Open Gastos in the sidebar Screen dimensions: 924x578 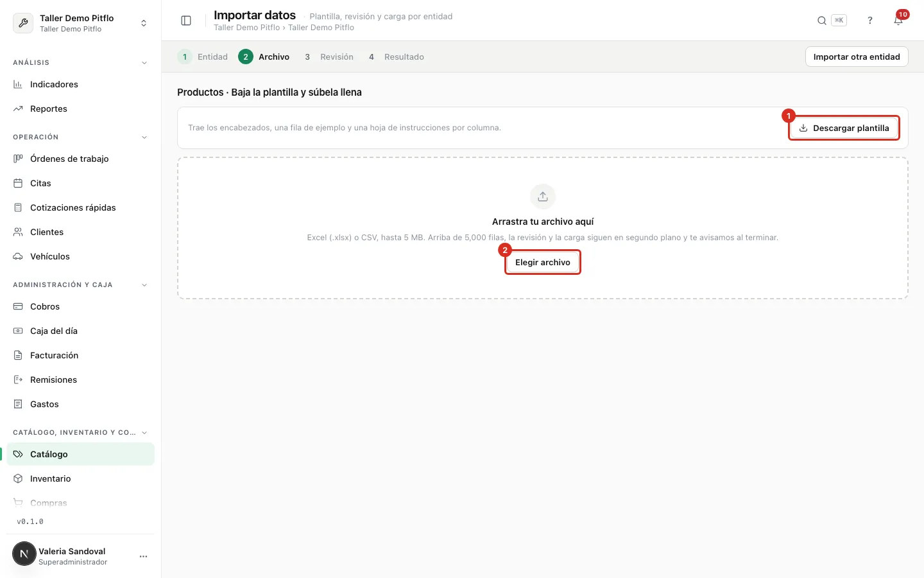[x=81, y=404]
